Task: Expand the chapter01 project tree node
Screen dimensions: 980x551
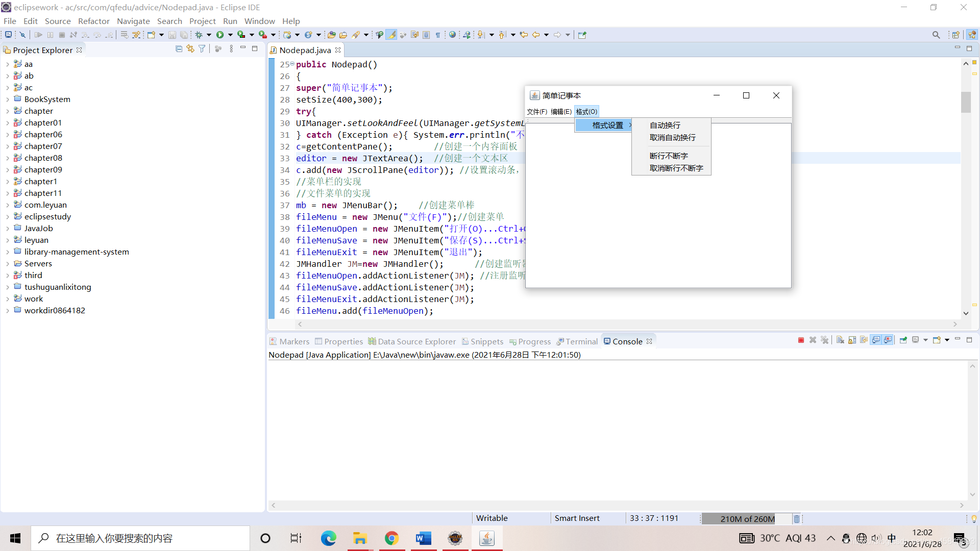Action: click(8, 123)
